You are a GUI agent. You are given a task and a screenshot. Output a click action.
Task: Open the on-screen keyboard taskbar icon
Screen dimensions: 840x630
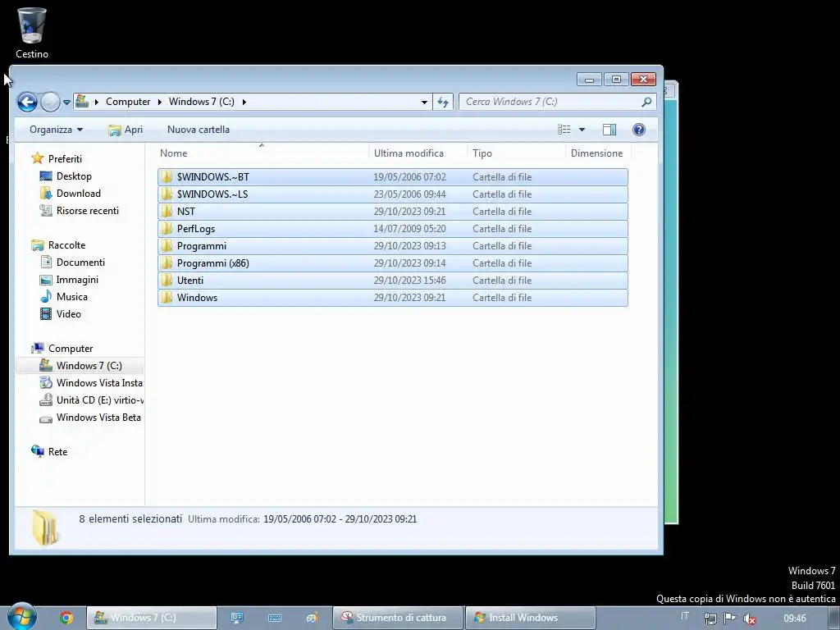275,618
